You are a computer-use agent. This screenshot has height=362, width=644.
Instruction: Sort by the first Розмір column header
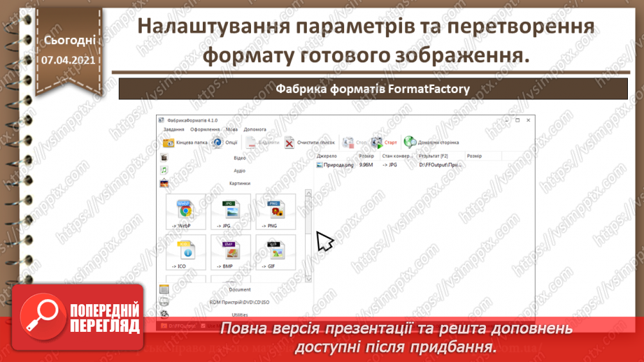tap(368, 156)
